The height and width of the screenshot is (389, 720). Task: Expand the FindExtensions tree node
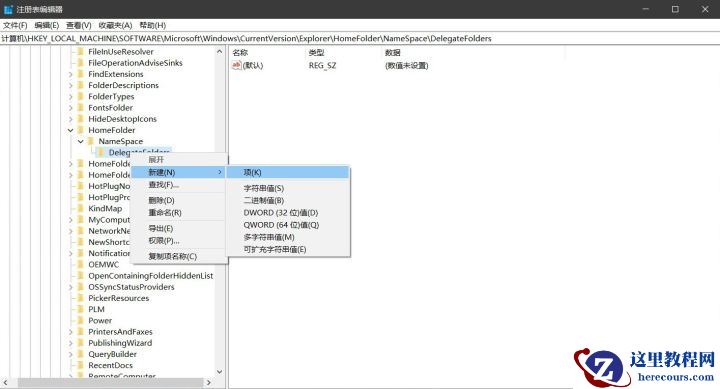[x=70, y=74]
